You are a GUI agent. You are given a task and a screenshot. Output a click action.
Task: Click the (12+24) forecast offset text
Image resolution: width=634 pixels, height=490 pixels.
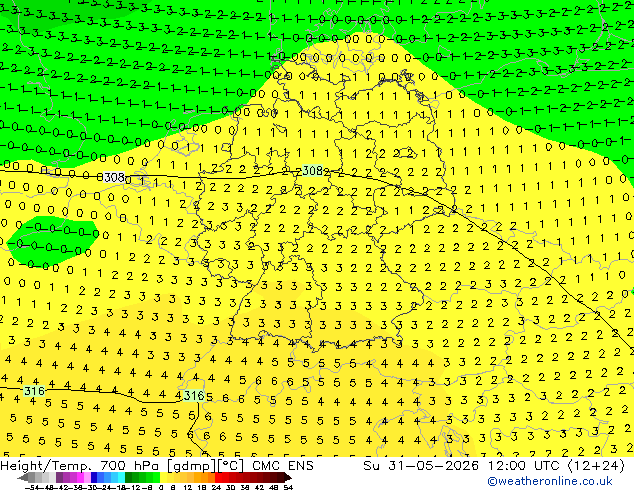point(596,466)
